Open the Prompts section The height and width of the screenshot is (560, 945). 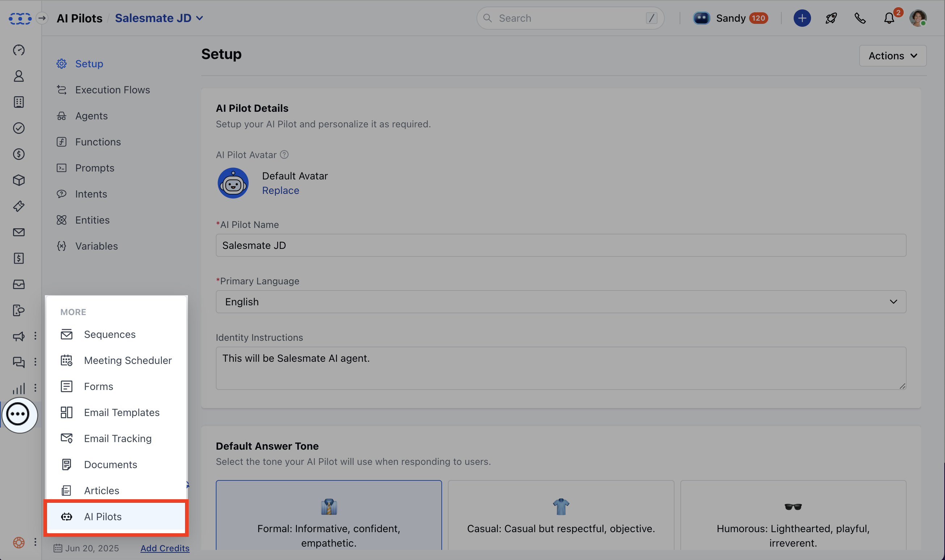(86, 168)
